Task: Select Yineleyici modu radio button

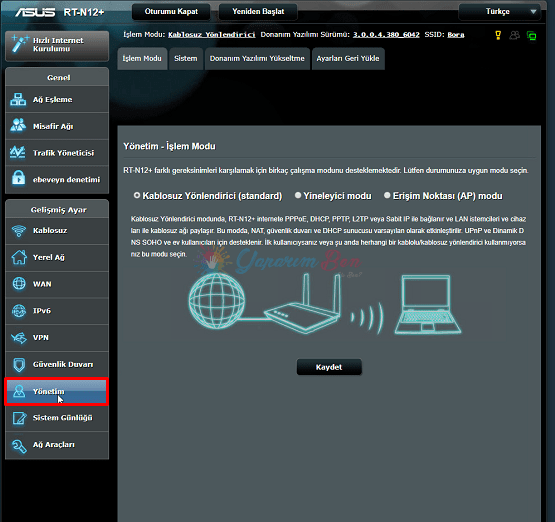Action: [x=298, y=195]
